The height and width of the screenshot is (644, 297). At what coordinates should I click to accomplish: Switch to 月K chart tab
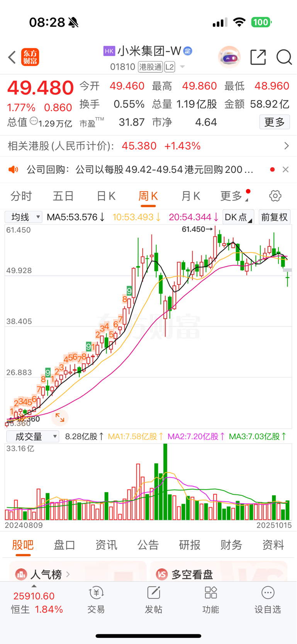tap(190, 196)
